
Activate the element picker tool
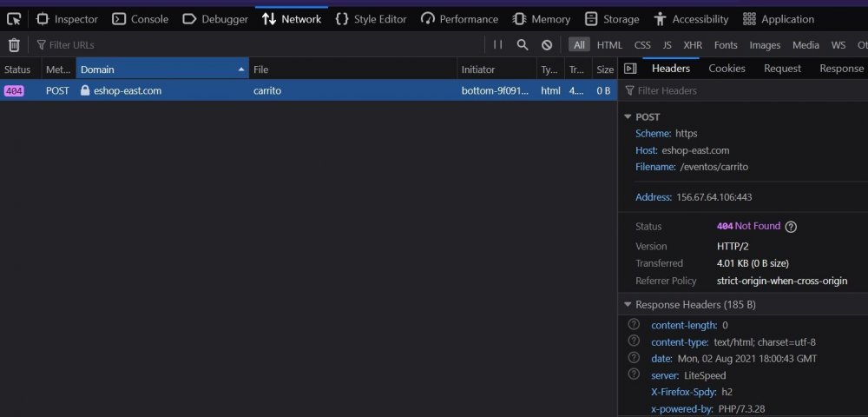tap(14, 19)
